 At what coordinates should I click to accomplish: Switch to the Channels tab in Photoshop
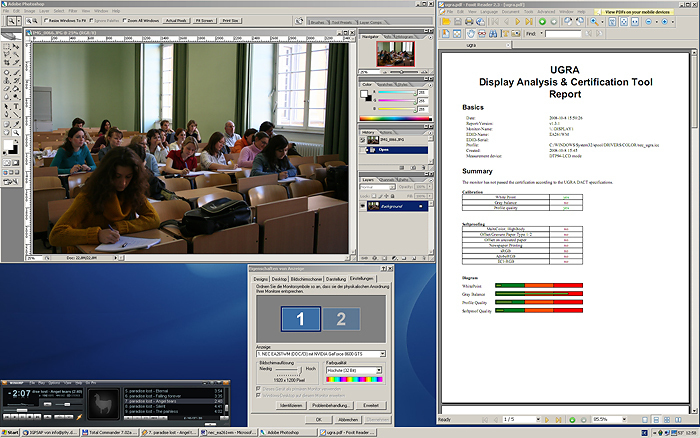click(387, 179)
